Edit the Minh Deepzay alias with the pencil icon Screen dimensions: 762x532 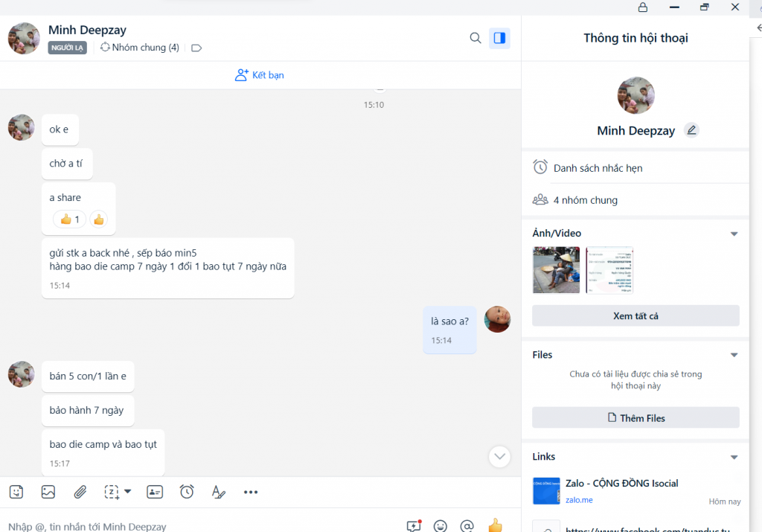(x=691, y=130)
